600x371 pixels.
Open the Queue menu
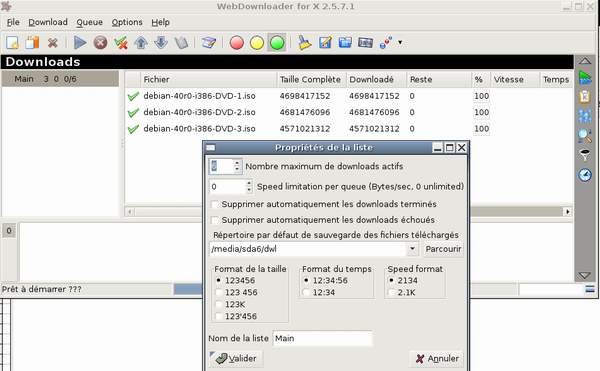pos(90,22)
